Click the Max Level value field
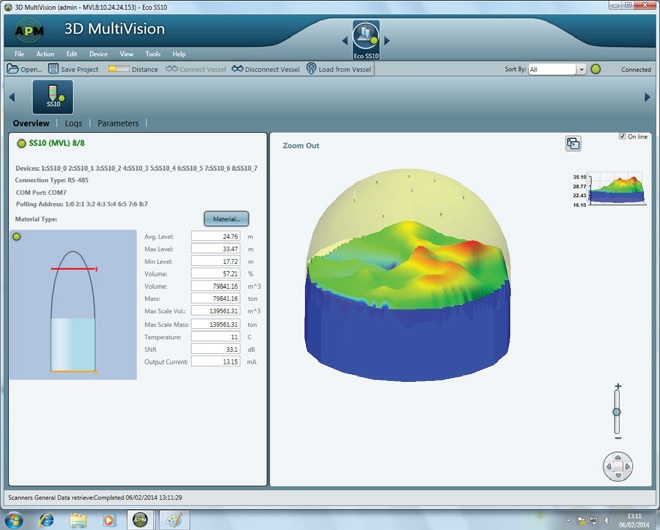 216,249
